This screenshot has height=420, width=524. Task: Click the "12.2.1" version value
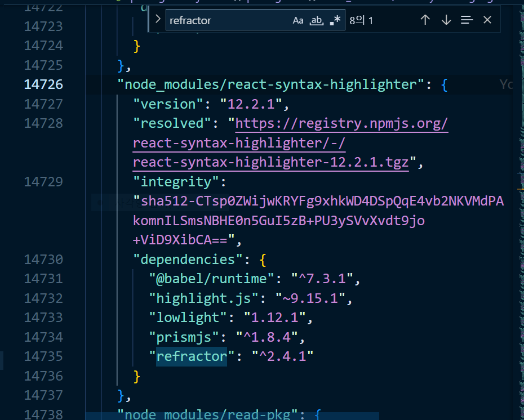pos(251,104)
